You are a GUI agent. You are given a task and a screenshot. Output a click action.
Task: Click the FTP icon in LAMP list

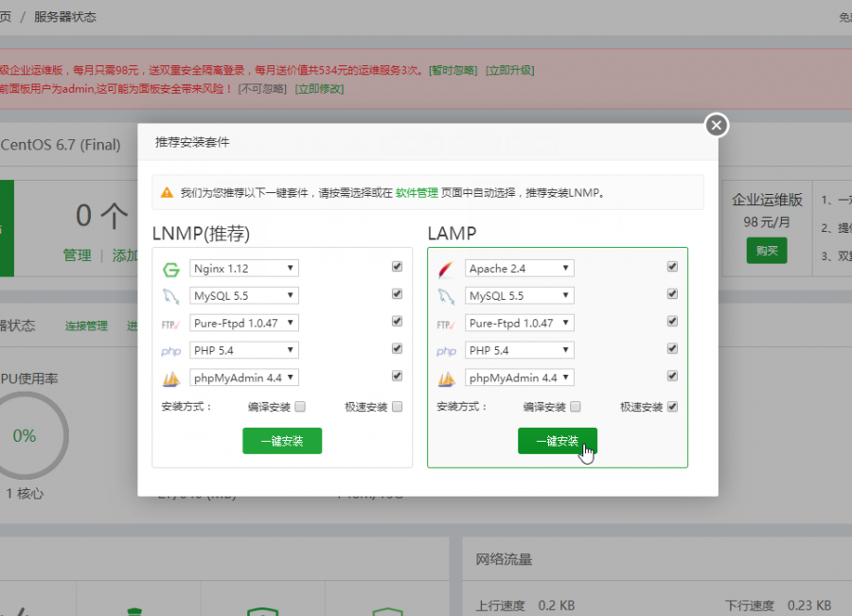tap(446, 325)
